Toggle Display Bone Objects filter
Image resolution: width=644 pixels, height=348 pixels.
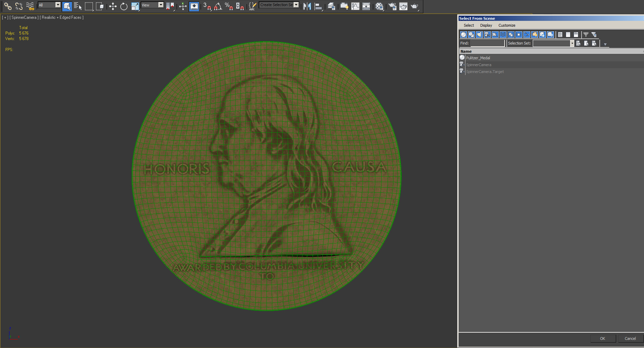coord(527,34)
